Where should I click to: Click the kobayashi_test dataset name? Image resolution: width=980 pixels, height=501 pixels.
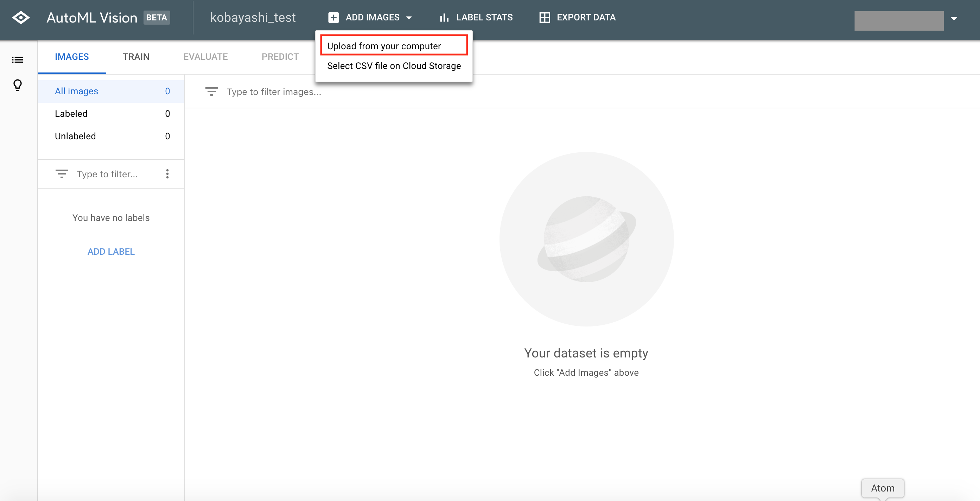(x=253, y=18)
